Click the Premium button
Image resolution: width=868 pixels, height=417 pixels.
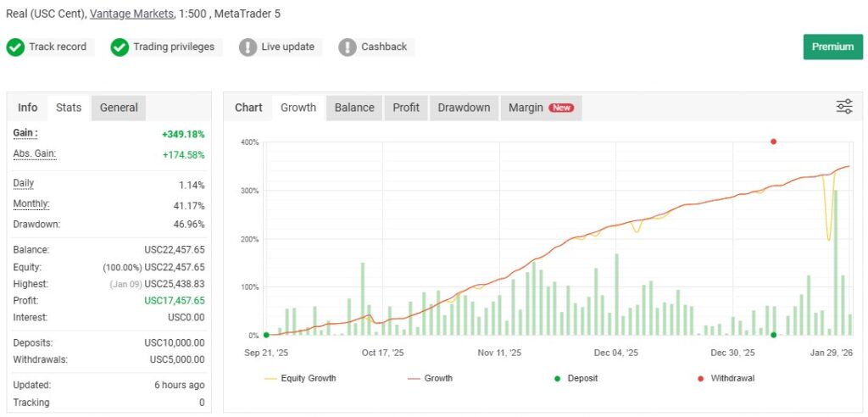click(x=832, y=47)
